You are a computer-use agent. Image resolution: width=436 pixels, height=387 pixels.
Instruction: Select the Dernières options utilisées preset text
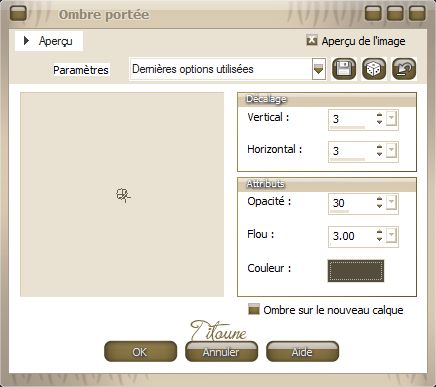[x=193, y=69]
